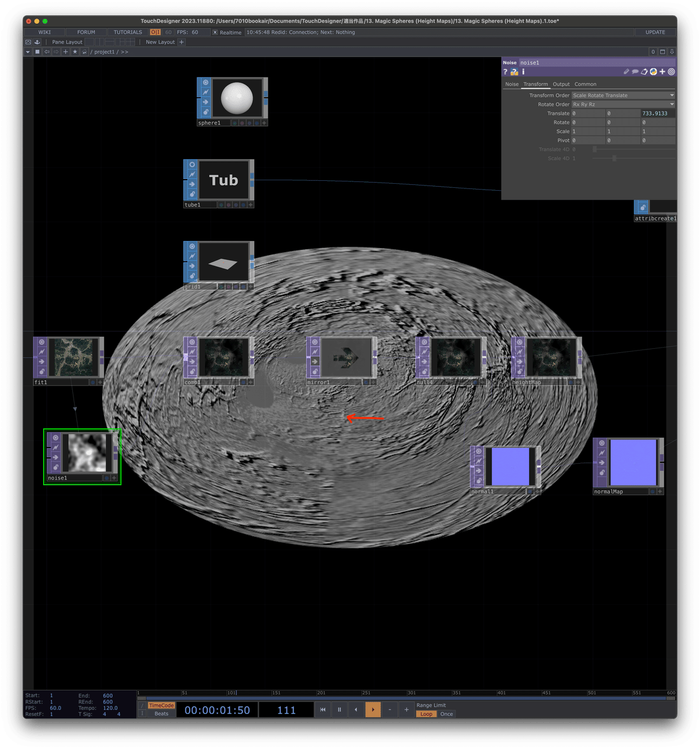
Task: Open the Python help icon in noise1 parameters
Action: 514,72
